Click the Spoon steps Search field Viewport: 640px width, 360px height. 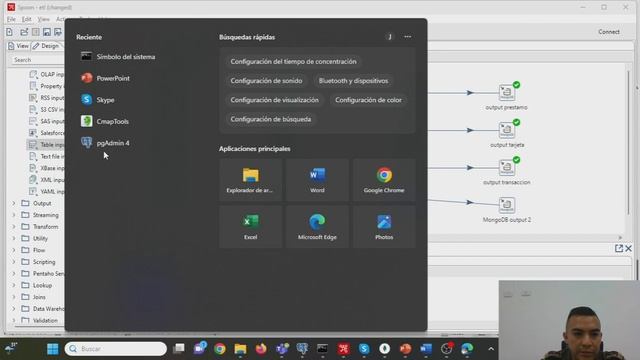tap(37, 60)
